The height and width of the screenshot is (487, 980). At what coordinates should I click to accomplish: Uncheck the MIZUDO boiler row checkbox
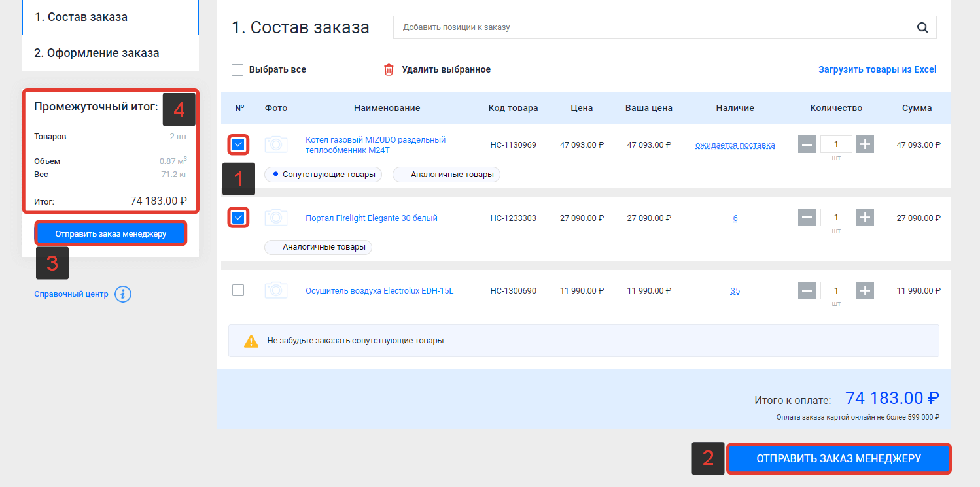tap(238, 144)
